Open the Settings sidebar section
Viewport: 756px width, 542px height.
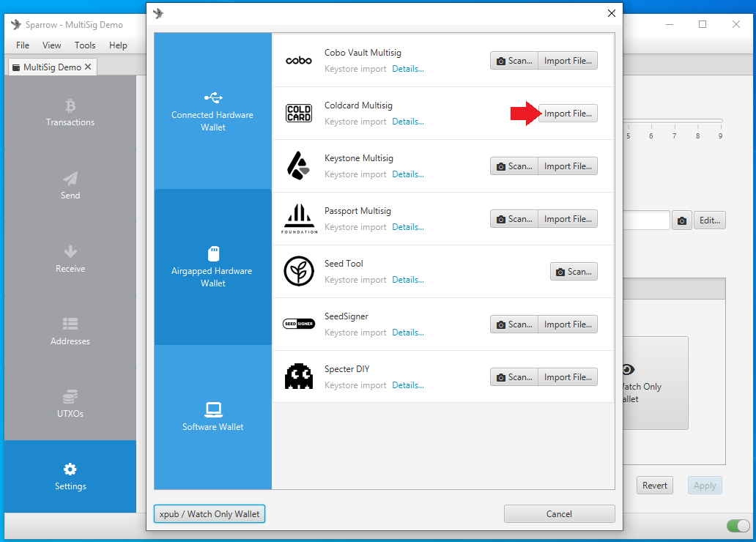(70, 476)
